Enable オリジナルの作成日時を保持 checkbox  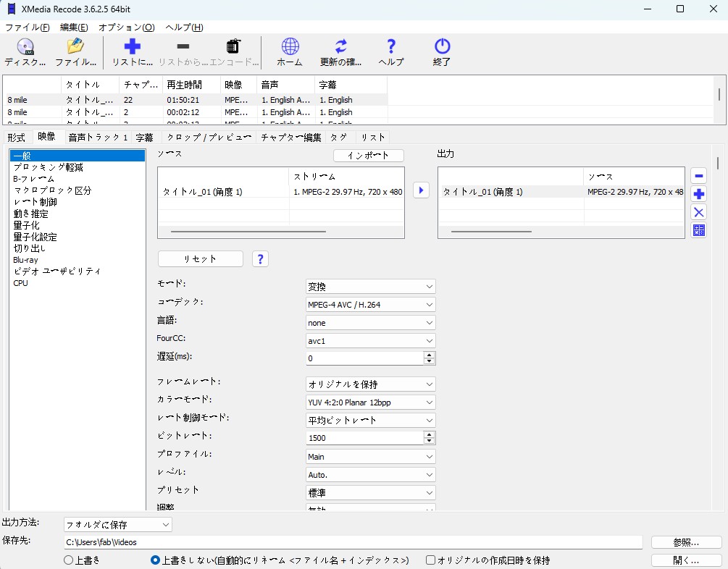[x=430, y=560]
